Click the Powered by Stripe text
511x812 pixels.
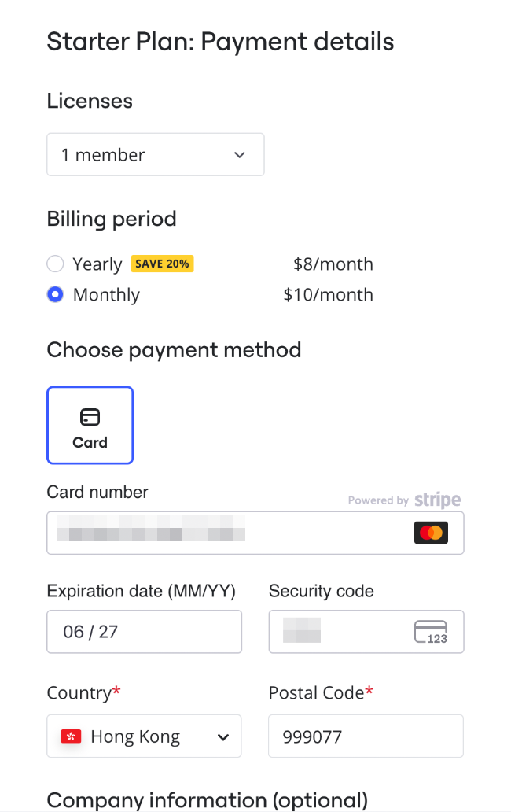point(378,500)
